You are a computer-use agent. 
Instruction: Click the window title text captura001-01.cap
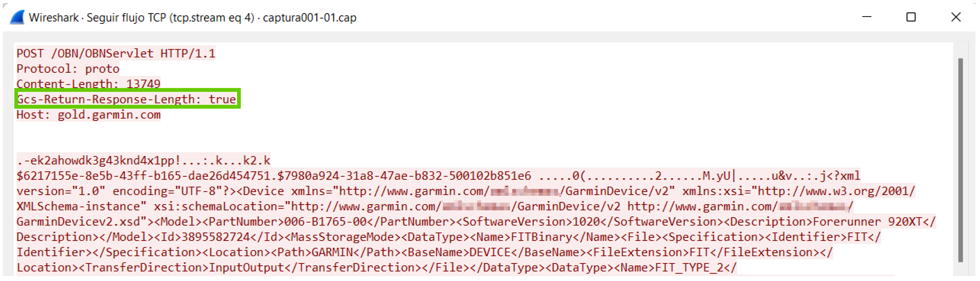[309, 18]
